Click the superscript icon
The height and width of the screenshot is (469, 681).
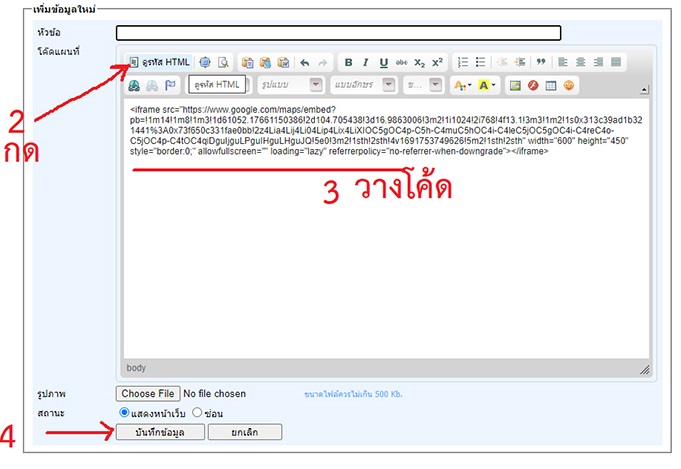pos(437,62)
